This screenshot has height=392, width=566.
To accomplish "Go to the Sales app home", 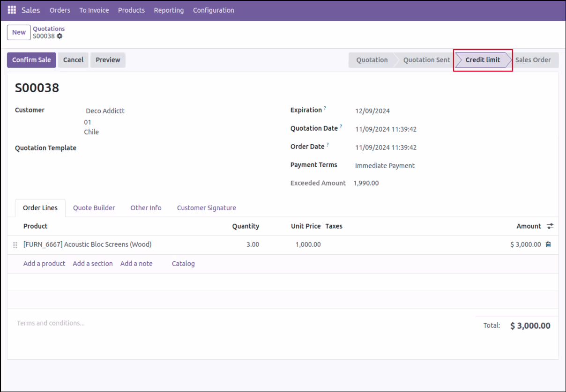I will [31, 10].
